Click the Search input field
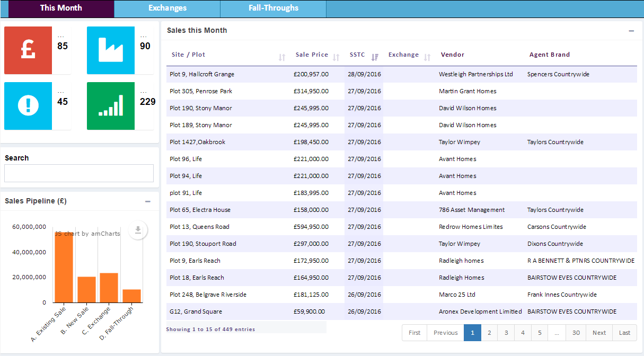Image resolution: width=644 pixels, height=356 pixels. pyautogui.click(x=79, y=173)
